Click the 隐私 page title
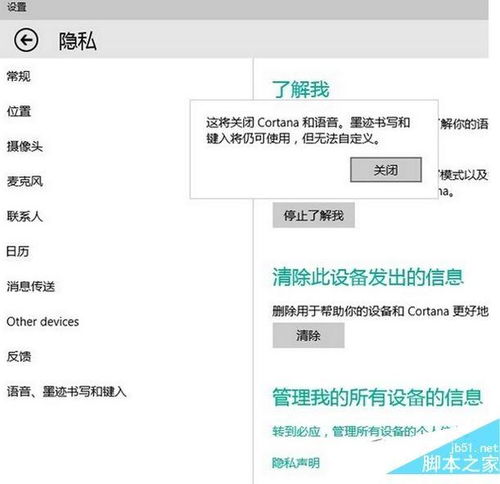Image resolution: width=500 pixels, height=484 pixels. [x=78, y=41]
